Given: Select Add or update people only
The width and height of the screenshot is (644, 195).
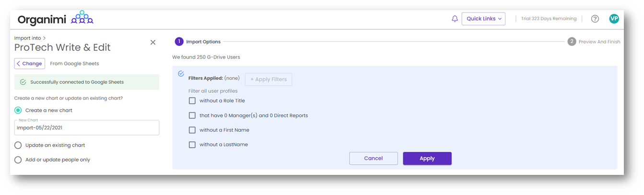Looking at the screenshot, I should click(x=18, y=160).
